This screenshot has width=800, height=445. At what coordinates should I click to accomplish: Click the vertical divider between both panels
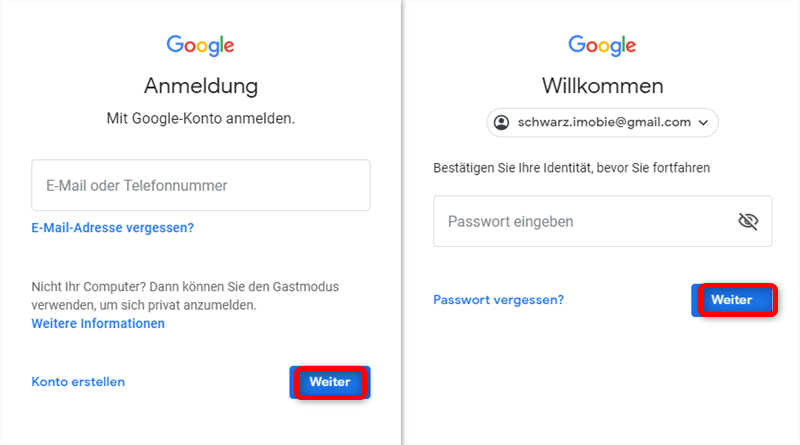click(x=402, y=222)
